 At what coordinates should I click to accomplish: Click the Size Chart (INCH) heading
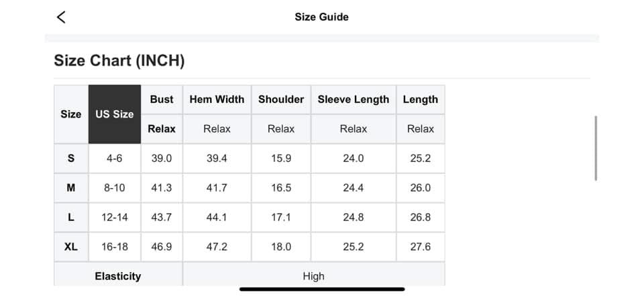click(x=119, y=61)
